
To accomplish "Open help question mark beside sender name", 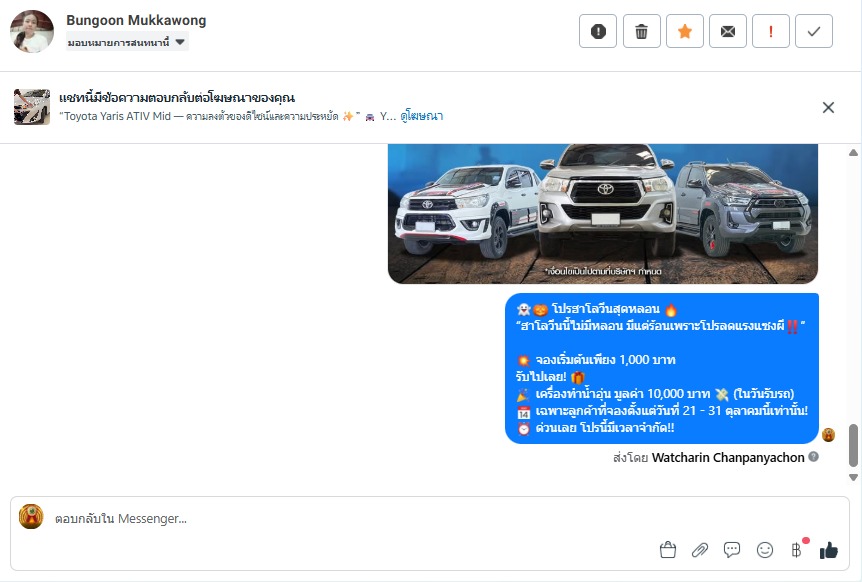I will click(814, 456).
